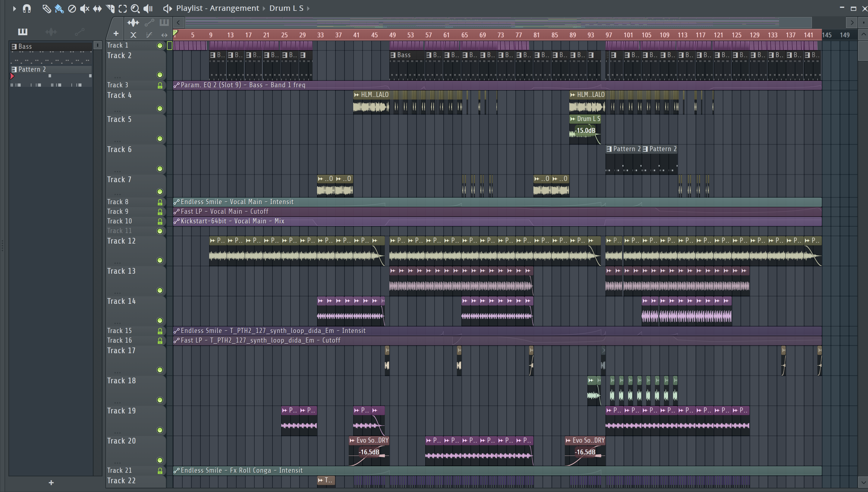Click bar 97 on the timeline ruler

click(x=609, y=35)
